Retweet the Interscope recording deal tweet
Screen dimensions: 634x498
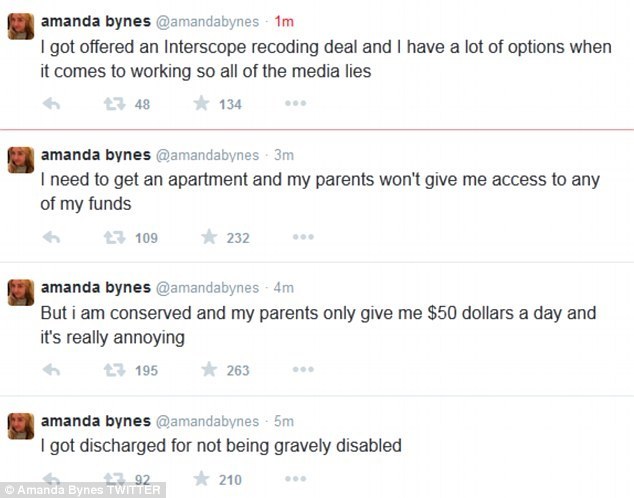(116, 103)
